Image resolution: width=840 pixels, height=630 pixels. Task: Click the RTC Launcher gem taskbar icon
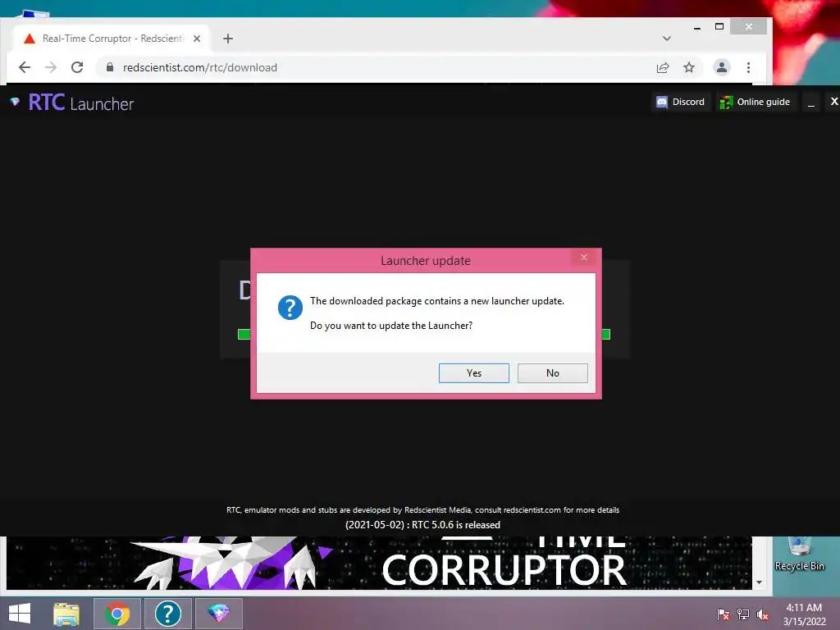pyautogui.click(x=218, y=614)
